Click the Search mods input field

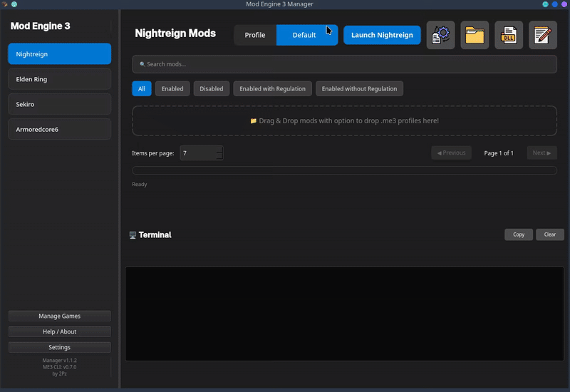(344, 64)
